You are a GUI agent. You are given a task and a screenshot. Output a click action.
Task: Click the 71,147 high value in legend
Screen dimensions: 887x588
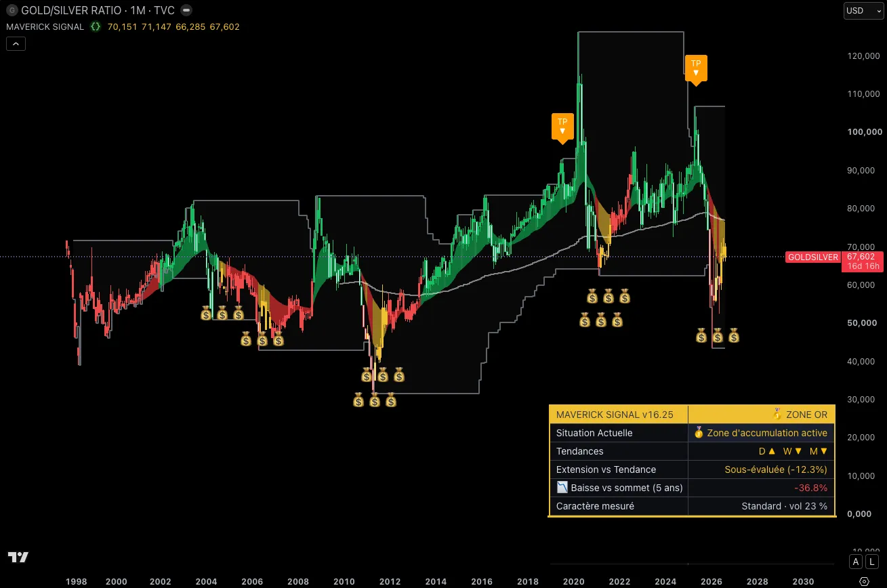(x=156, y=27)
